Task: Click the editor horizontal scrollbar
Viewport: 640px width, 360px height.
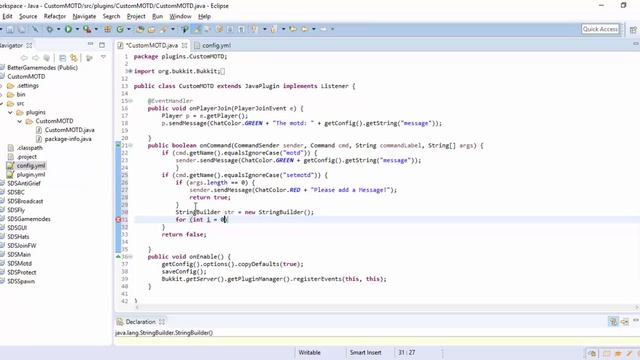Action: 386,307
